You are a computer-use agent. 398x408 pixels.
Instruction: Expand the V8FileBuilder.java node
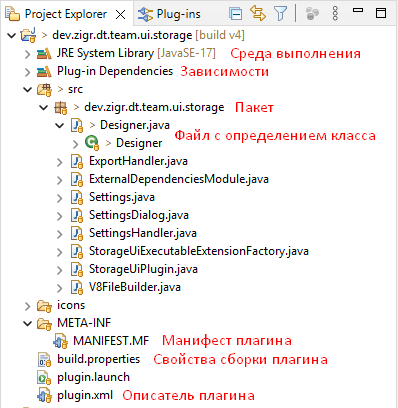[60, 288]
